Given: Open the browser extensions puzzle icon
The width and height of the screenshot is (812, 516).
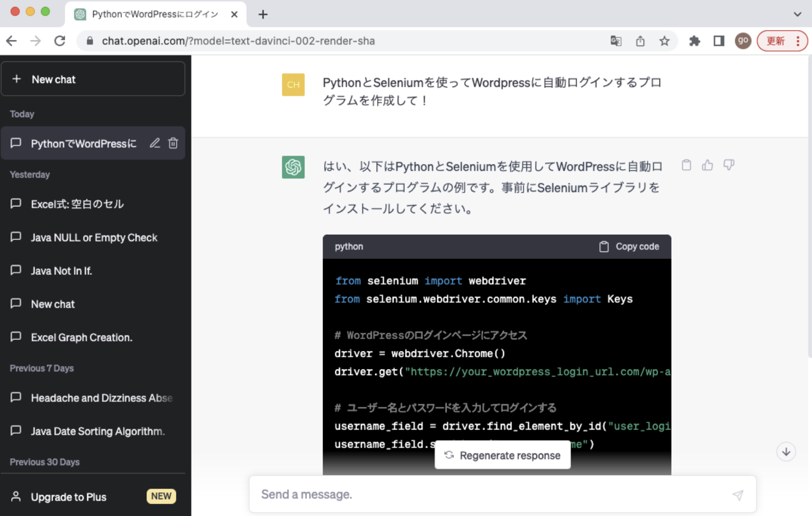Looking at the screenshot, I should tap(695, 41).
